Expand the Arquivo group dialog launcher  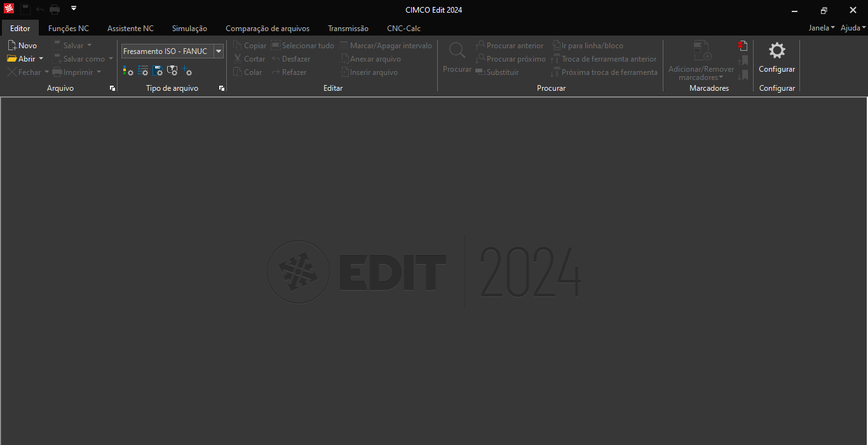112,88
